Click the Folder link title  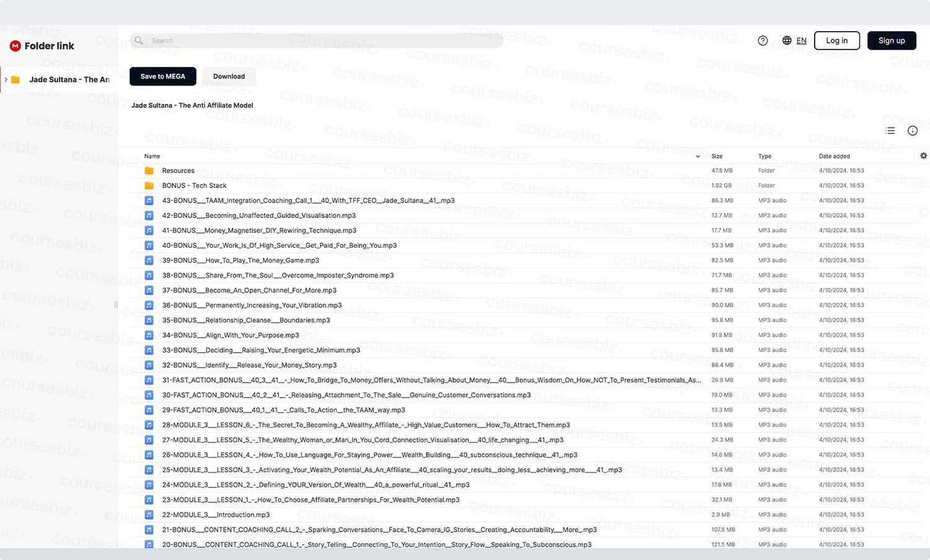(49, 46)
